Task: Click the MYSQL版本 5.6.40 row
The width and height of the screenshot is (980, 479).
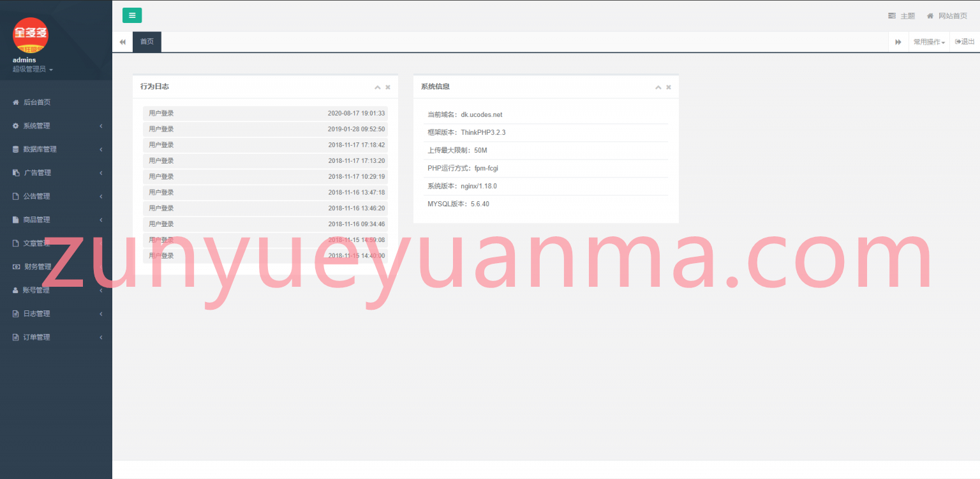Action: point(546,204)
